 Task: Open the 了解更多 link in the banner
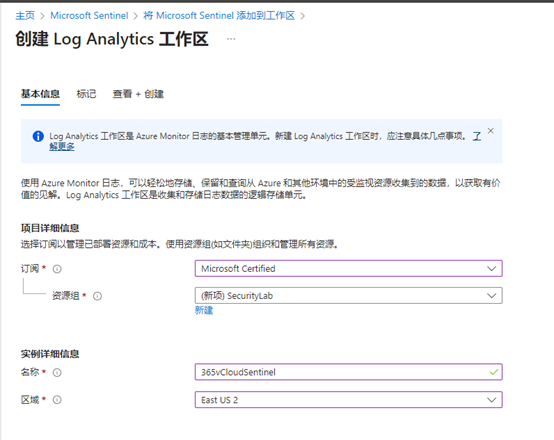pyautogui.click(x=62, y=146)
